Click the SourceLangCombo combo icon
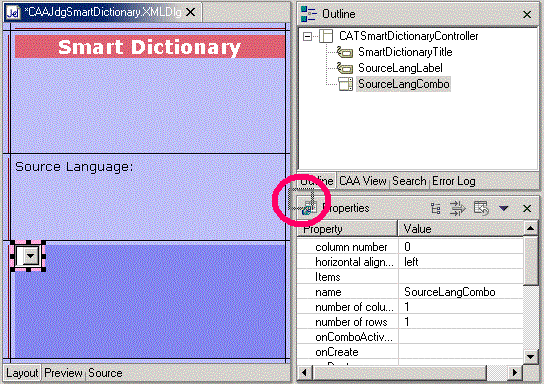Viewport: 547px width, 384px height. coord(345,84)
